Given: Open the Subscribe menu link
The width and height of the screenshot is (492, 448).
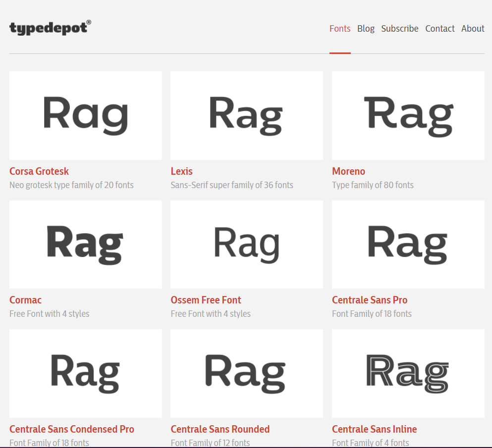Looking at the screenshot, I should (400, 29).
